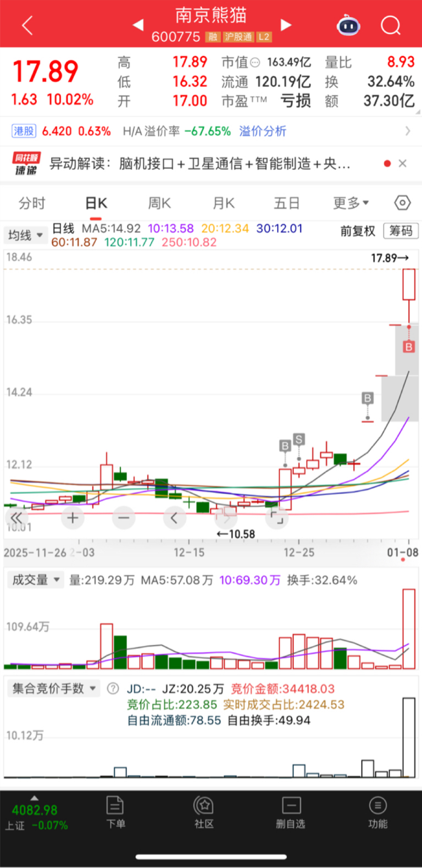The width and height of the screenshot is (422, 868).
Task: Open the AI robot assistant
Action: pos(348,25)
